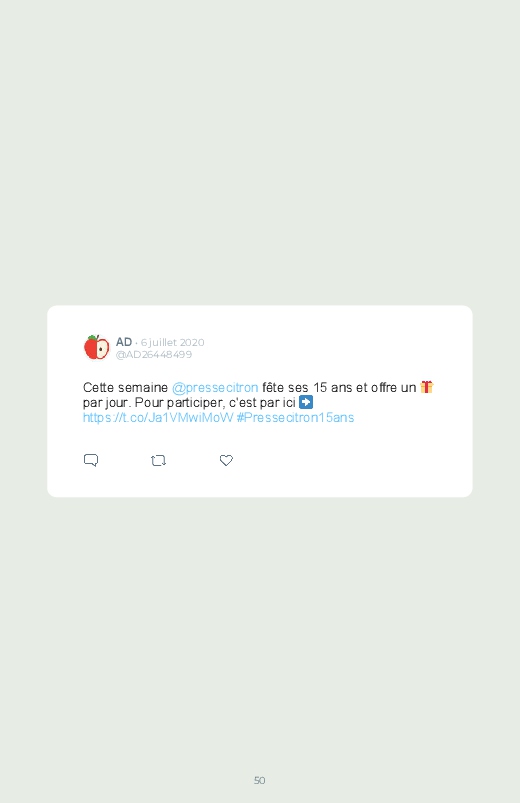The image size is (520, 803).
Task: Follow the https://t.co/Ja1VMwiMoW link
Action: [158, 417]
